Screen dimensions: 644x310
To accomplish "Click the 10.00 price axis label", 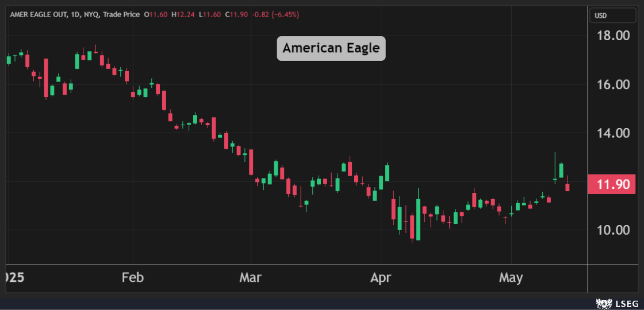I will pos(612,230).
